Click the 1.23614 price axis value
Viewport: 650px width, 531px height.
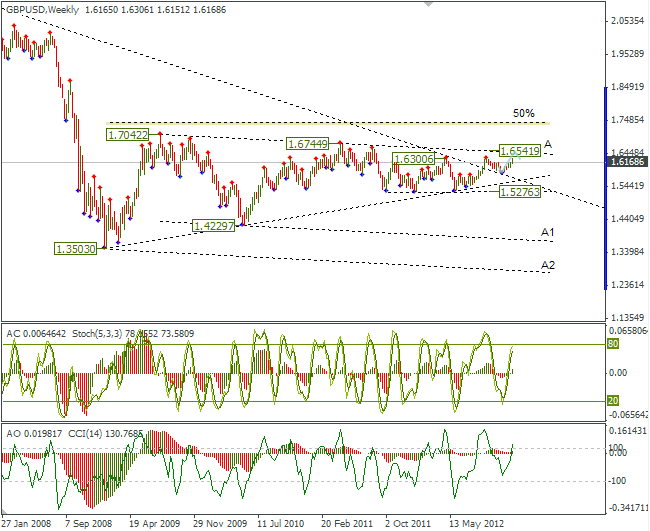pyautogui.click(x=628, y=284)
